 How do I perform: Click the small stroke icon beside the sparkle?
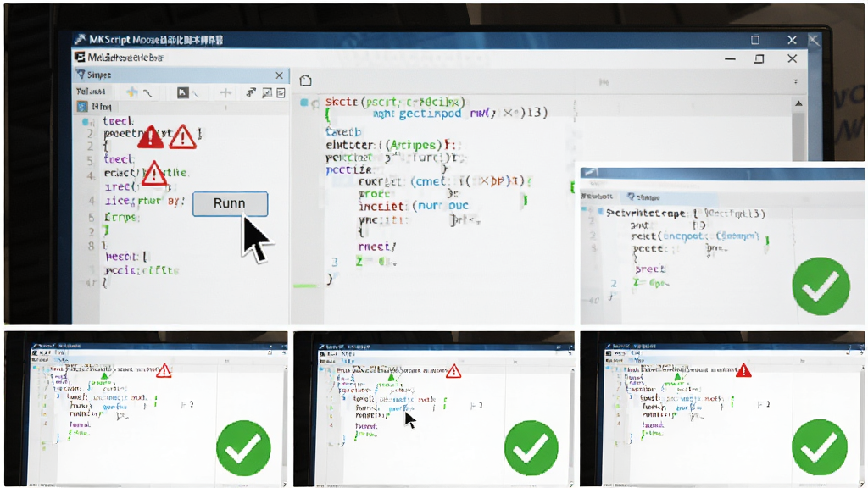pyautogui.click(x=147, y=93)
